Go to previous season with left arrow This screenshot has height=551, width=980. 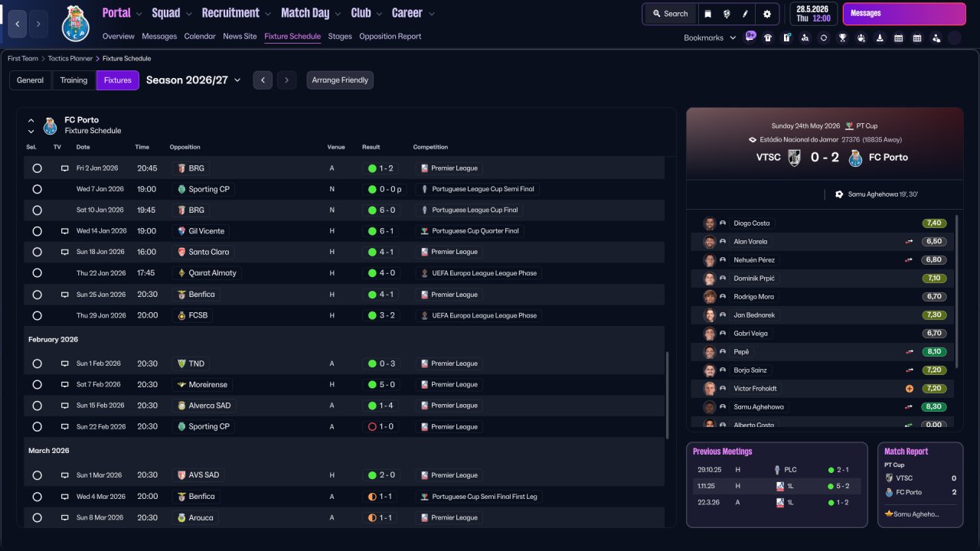tap(263, 80)
